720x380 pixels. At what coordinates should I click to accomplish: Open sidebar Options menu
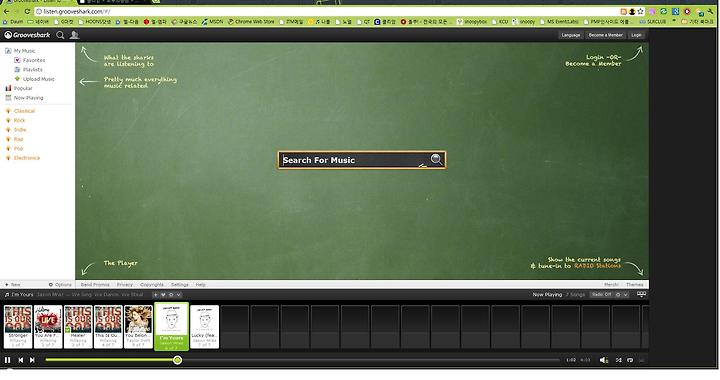tap(60, 285)
